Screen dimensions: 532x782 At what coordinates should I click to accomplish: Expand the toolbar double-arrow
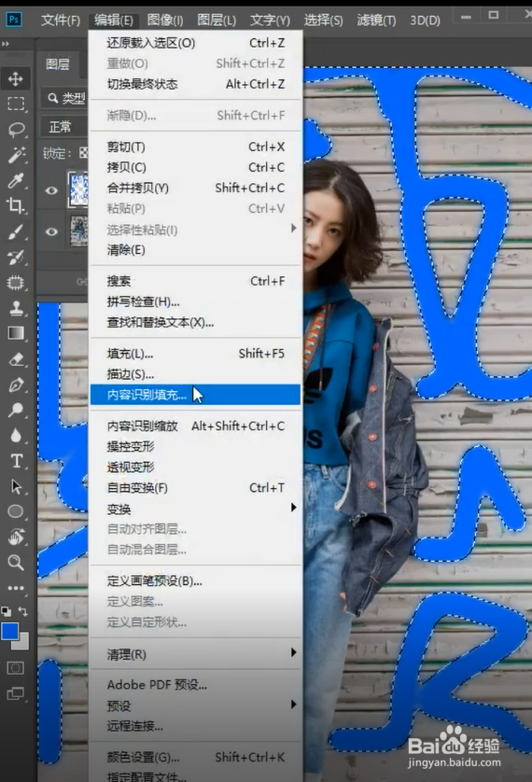pos(6,44)
